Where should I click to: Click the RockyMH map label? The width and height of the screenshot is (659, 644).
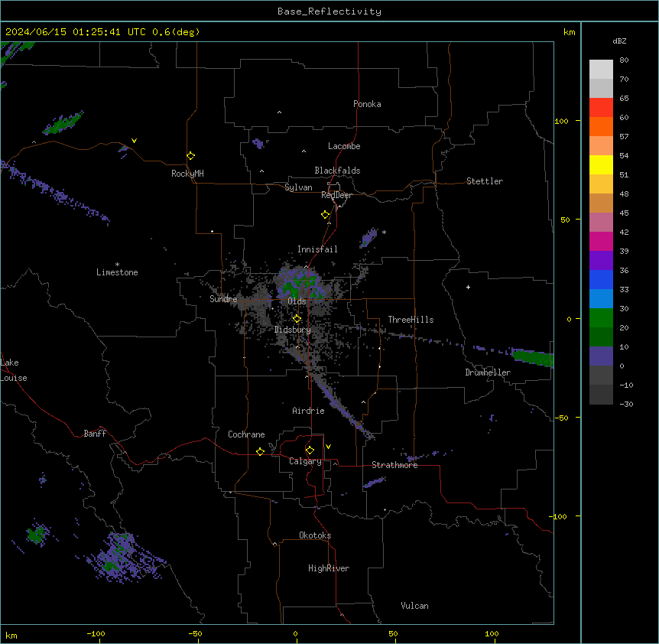tap(187, 174)
